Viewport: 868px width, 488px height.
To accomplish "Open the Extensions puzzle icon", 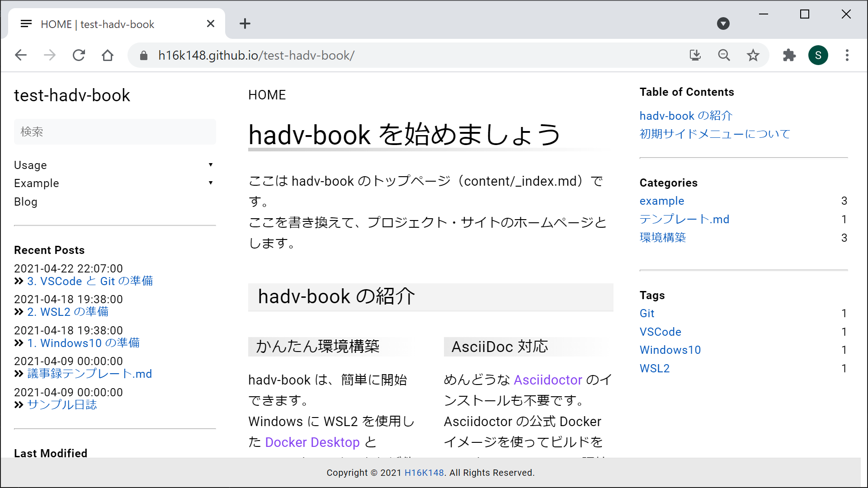I will pyautogui.click(x=789, y=55).
